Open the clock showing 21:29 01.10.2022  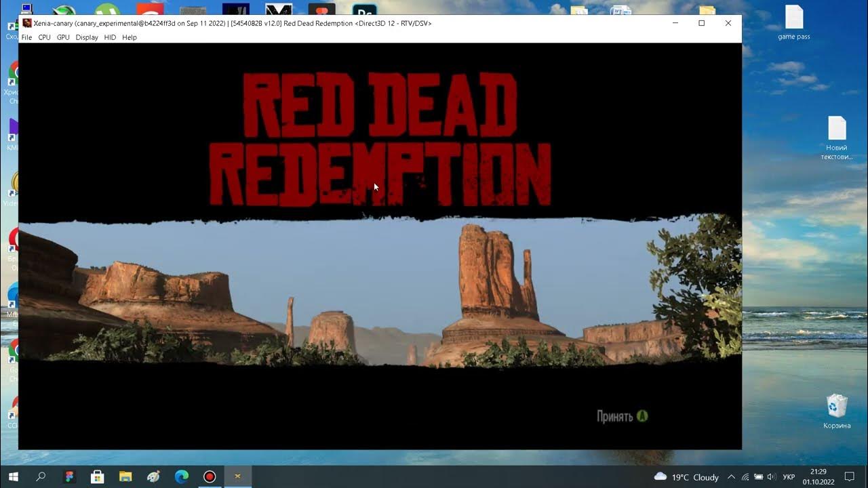pyautogui.click(x=818, y=476)
